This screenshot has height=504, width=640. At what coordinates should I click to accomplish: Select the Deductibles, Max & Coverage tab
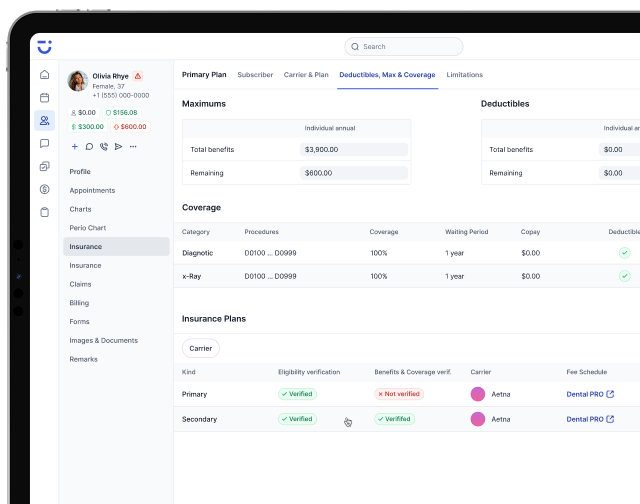tap(387, 75)
